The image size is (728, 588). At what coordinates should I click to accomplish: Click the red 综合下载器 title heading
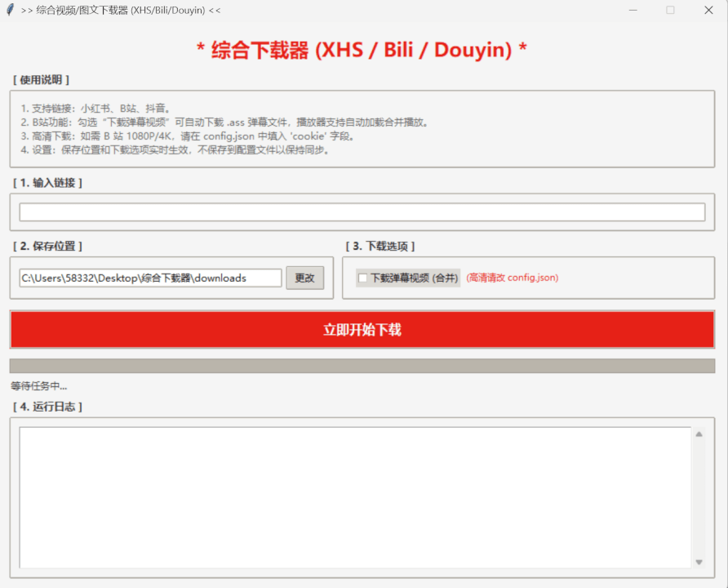click(364, 47)
